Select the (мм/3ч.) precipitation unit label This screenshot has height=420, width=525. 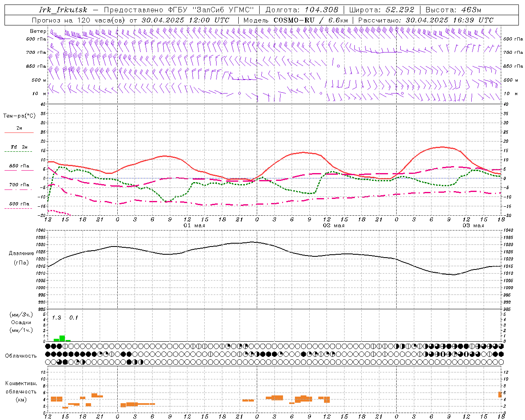tap(21, 315)
